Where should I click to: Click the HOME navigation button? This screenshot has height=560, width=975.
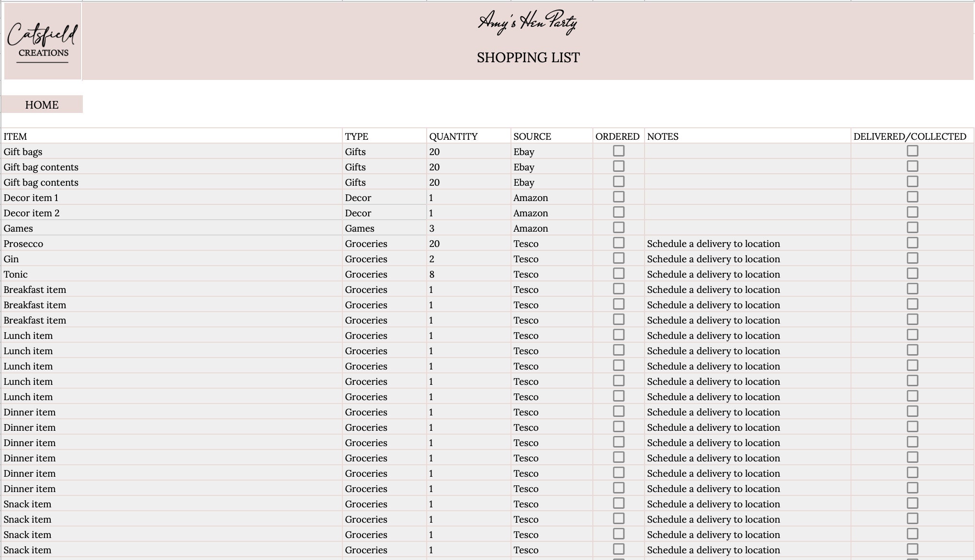(x=42, y=104)
